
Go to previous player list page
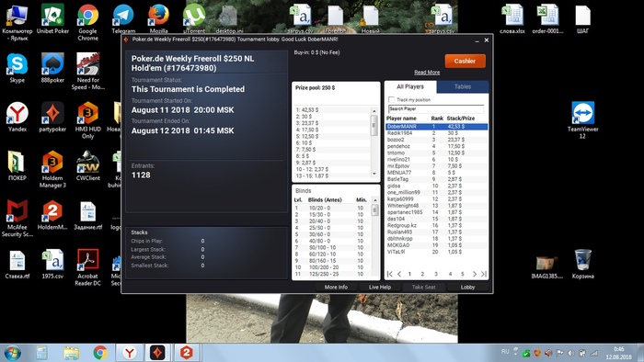[398, 274]
